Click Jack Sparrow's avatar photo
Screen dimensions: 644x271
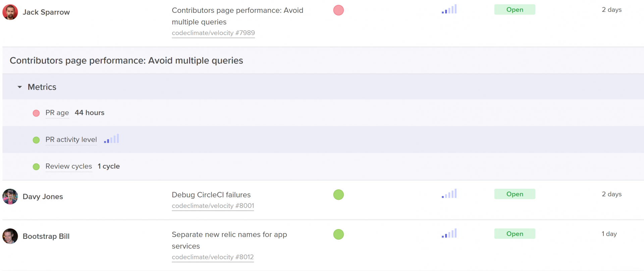pyautogui.click(x=10, y=12)
